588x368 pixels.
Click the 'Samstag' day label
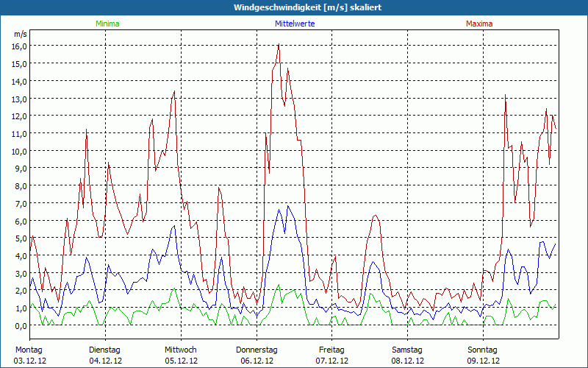point(407,350)
